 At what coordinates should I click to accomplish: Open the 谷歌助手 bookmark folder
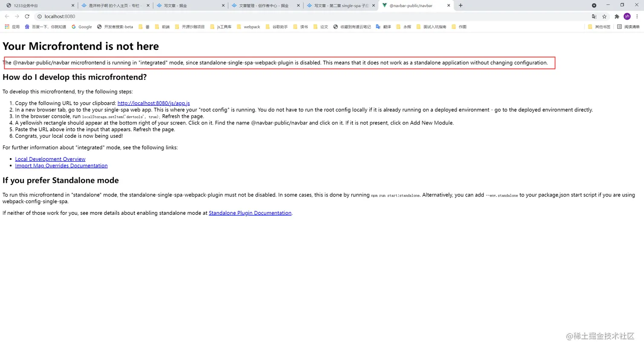pyautogui.click(x=276, y=26)
